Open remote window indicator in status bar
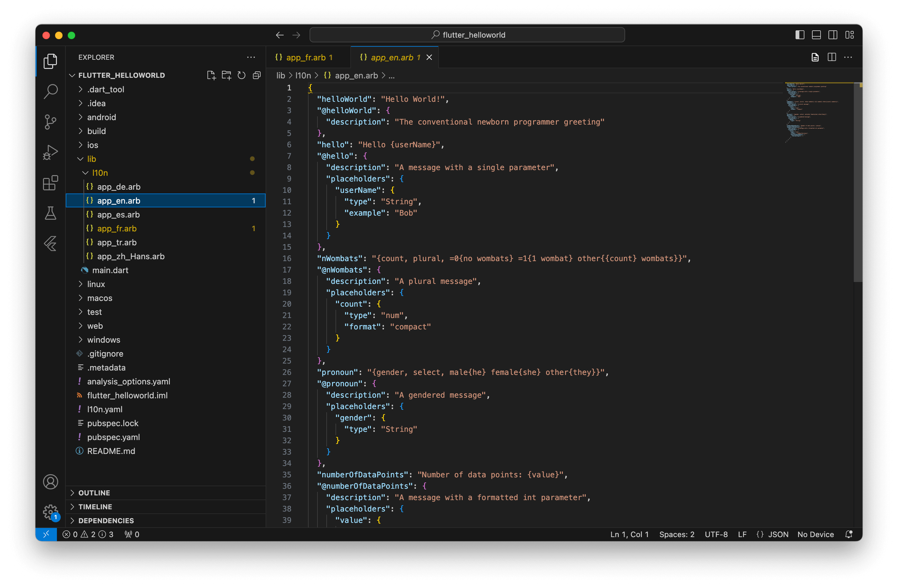Image resolution: width=898 pixels, height=588 pixels. (46, 534)
